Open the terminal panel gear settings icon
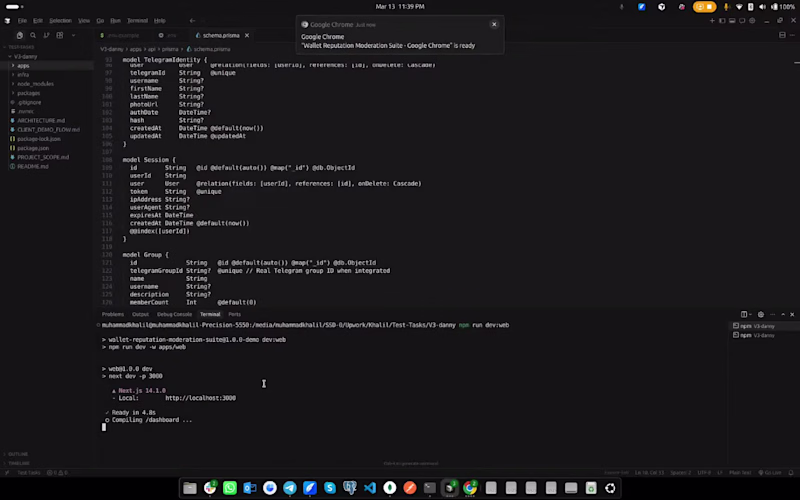Screen dimensions: 800x500 pos(761,314)
